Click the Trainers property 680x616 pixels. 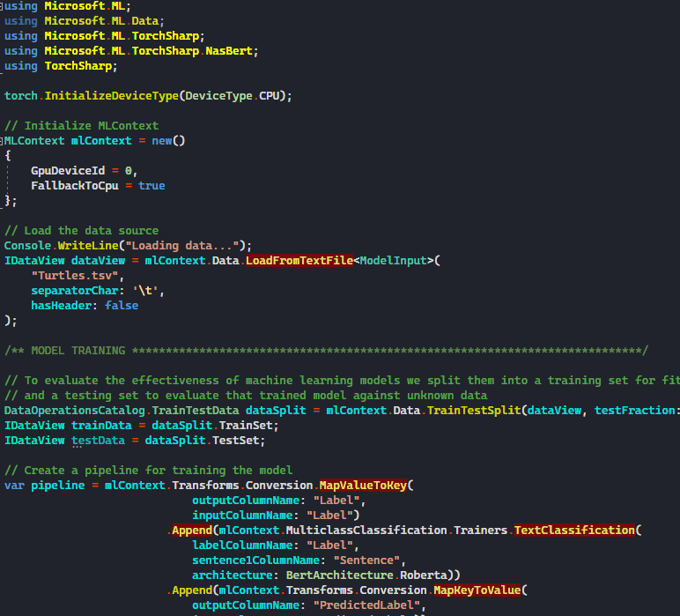click(481, 531)
